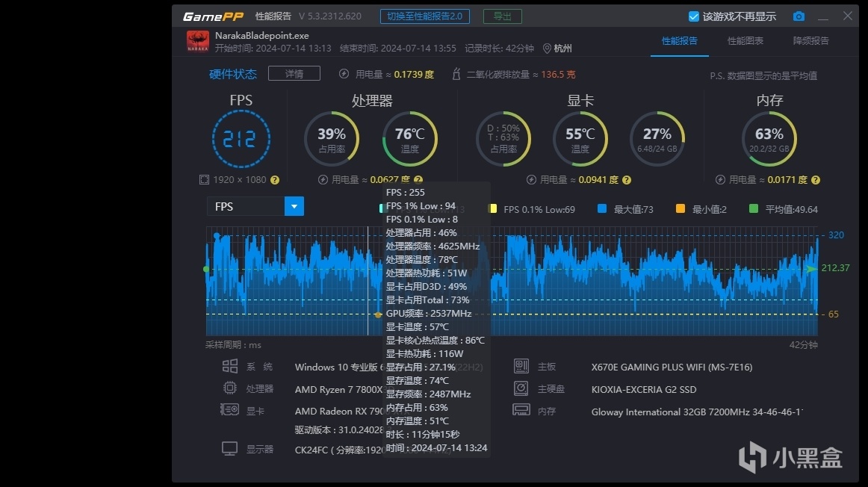Click the 导出 export button
The image size is (868, 487).
point(502,16)
